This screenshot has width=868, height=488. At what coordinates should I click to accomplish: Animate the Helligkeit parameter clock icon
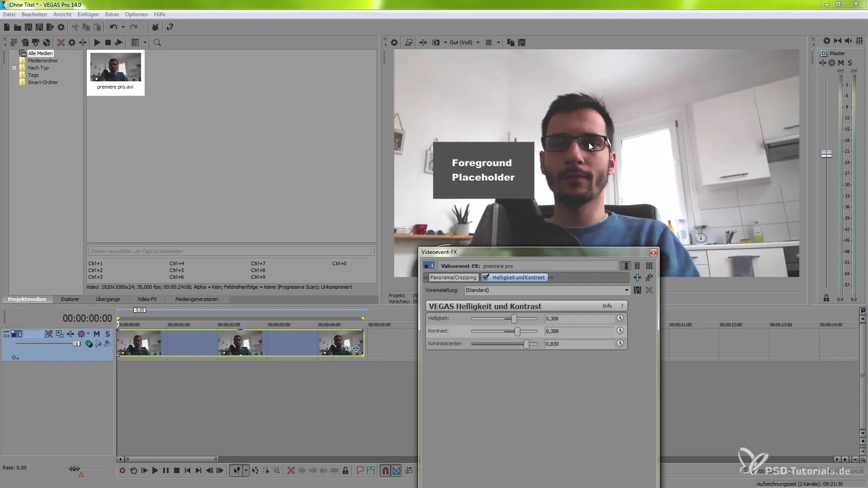[620, 318]
